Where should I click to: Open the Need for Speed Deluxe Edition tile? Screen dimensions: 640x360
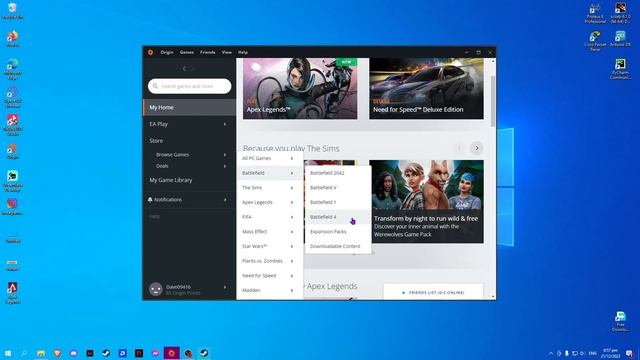(427, 89)
